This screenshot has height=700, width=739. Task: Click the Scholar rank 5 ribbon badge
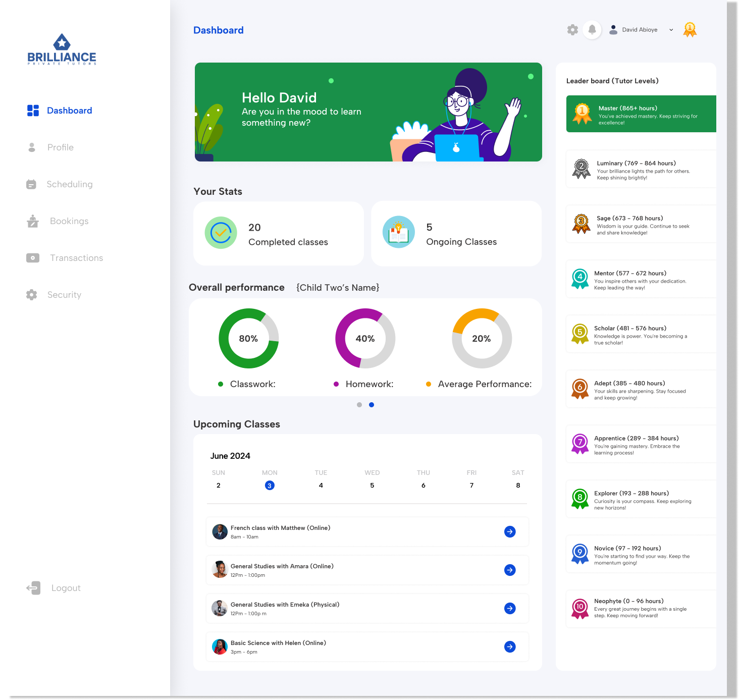tap(580, 334)
